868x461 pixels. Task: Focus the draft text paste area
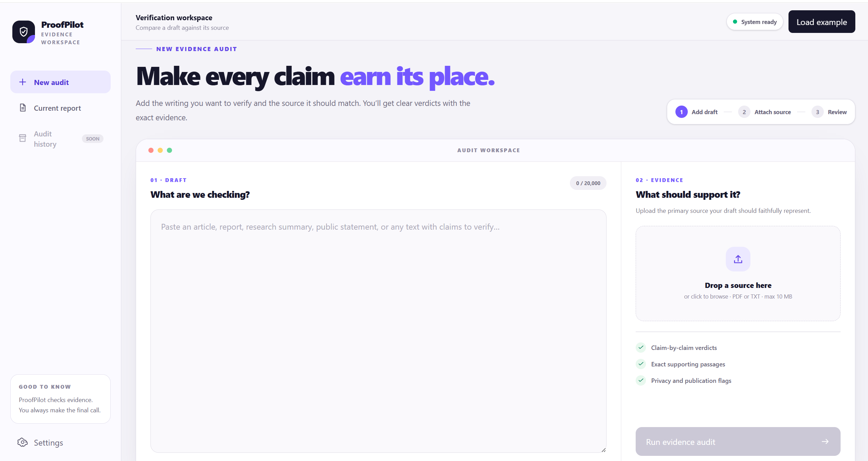click(x=378, y=331)
